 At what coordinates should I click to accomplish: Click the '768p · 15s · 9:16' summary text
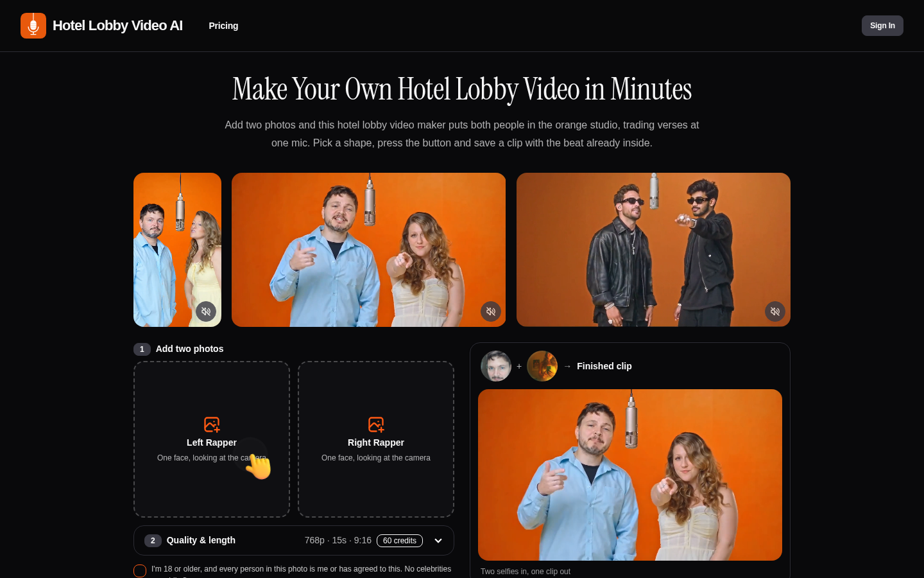tap(338, 541)
